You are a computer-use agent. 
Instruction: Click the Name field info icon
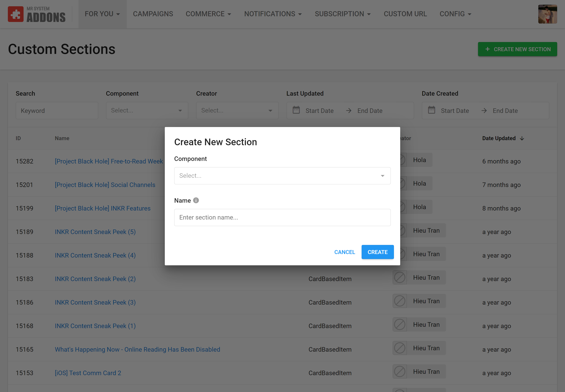196,201
